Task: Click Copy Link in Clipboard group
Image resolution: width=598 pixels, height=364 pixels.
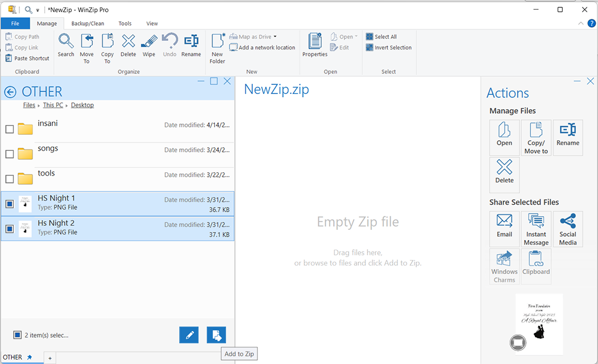Action: (x=22, y=48)
